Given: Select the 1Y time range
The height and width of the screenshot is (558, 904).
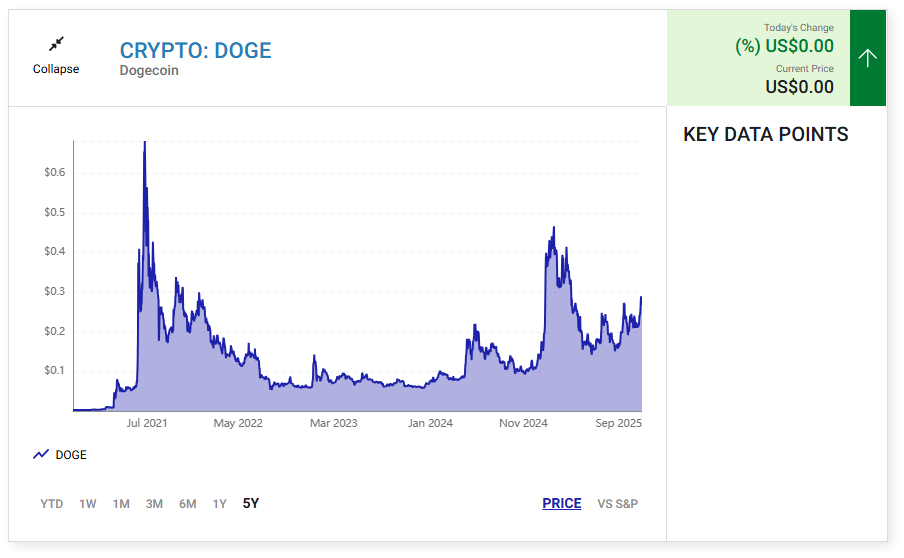Looking at the screenshot, I should click(220, 504).
